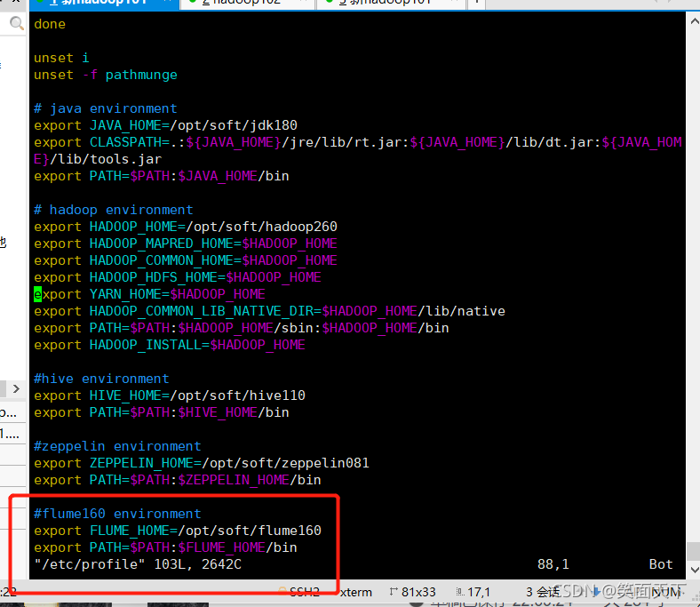Viewport: 700px width, 607px height.
Task: Click the '3 会话' sessions status entry
Action: click(543, 592)
